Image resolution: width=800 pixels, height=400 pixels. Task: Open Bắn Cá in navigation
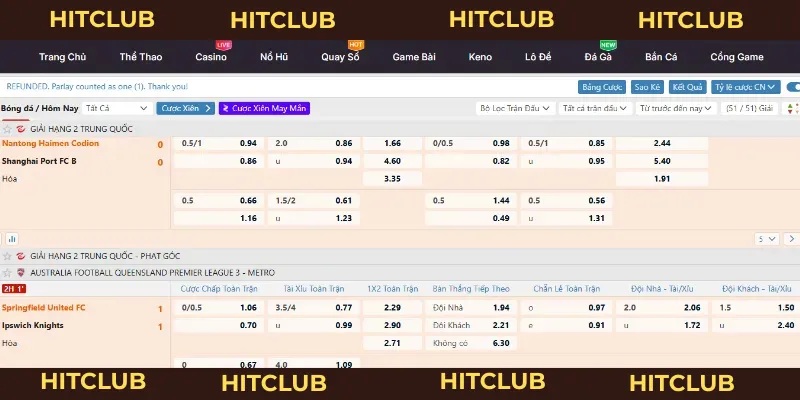[661, 57]
